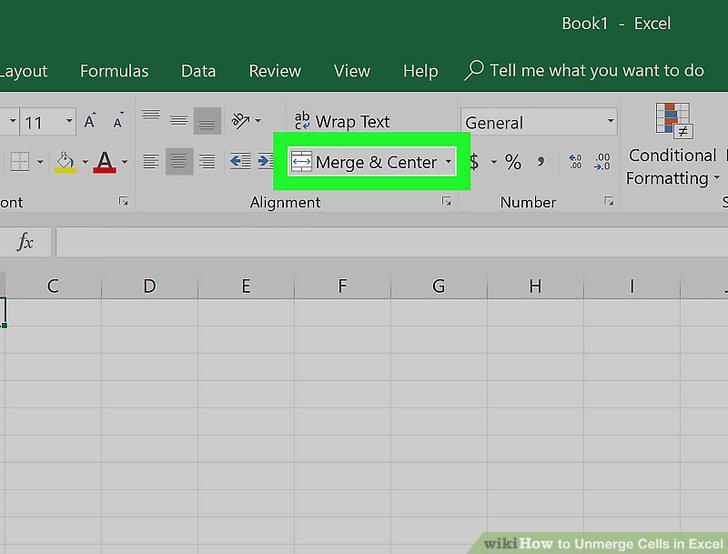
Task: Open Conditional Formatting menu
Action: [672, 144]
